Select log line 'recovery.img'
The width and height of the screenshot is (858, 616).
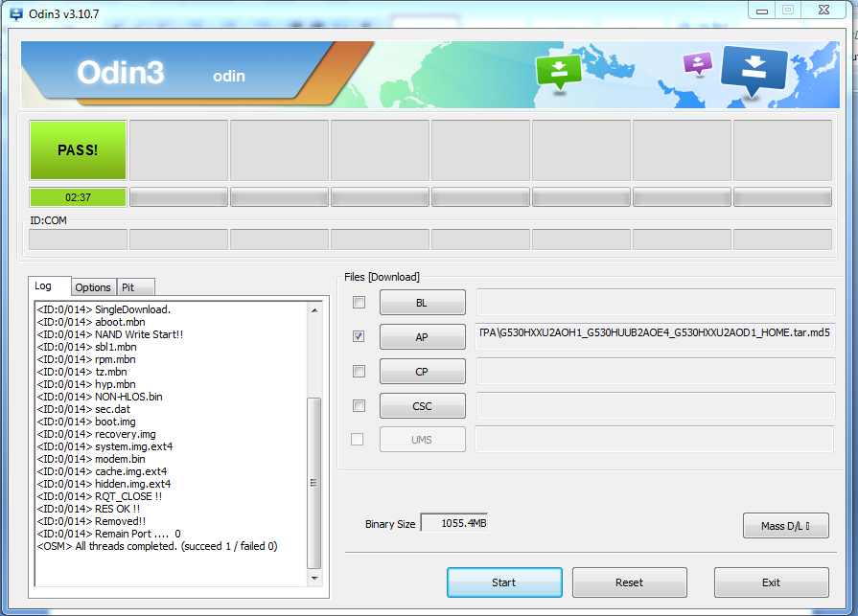click(96, 434)
